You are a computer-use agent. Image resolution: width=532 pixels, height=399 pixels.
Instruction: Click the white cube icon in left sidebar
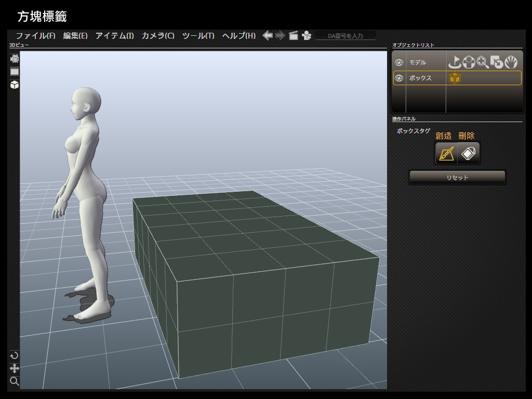point(15,85)
